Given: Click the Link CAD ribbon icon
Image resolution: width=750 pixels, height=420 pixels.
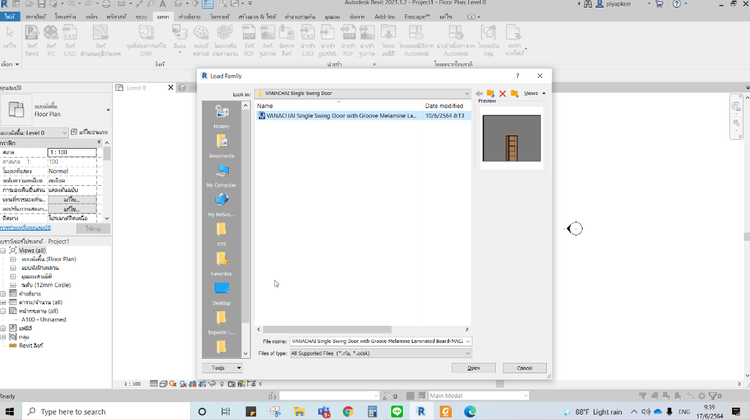Looking at the screenshot, I should 69,41.
